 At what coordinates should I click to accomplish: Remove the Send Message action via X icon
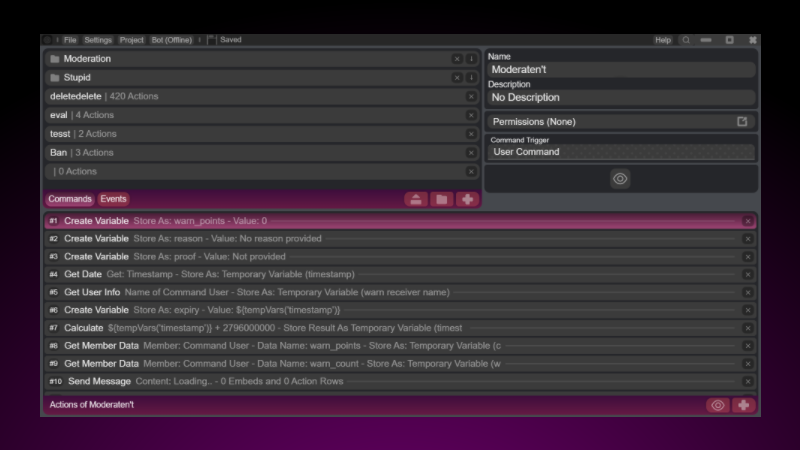pyautogui.click(x=747, y=381)
